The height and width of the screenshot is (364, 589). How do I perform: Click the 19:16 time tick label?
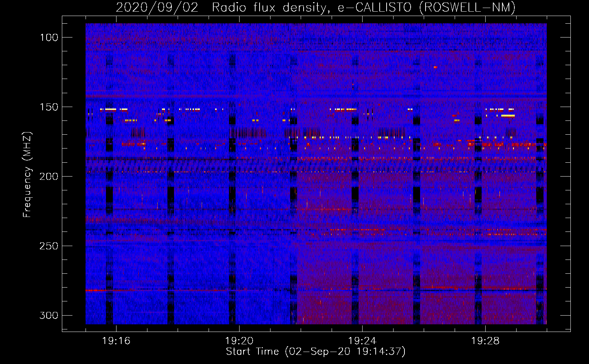(x=116, y=341)
